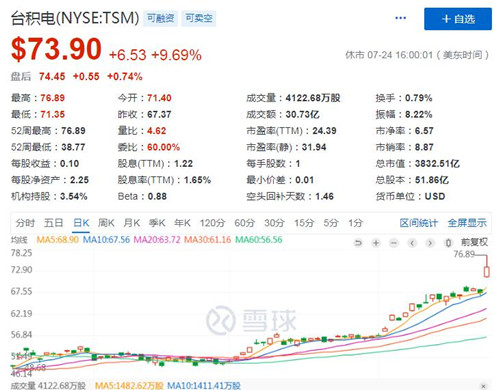500x390 pixels.
Task: Click the 最高 value 76.89
Action: (x=53, y=98)
